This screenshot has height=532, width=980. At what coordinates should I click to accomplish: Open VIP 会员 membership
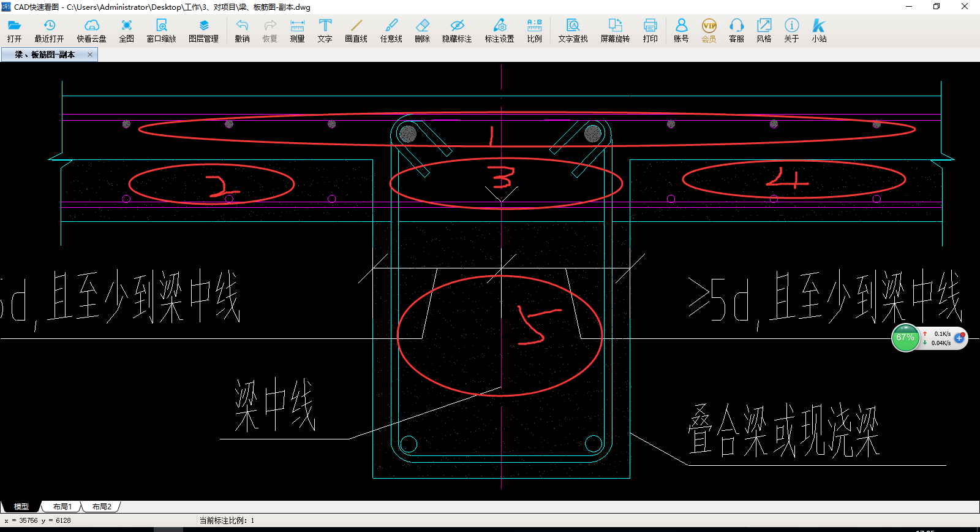(x=709, y=31)
